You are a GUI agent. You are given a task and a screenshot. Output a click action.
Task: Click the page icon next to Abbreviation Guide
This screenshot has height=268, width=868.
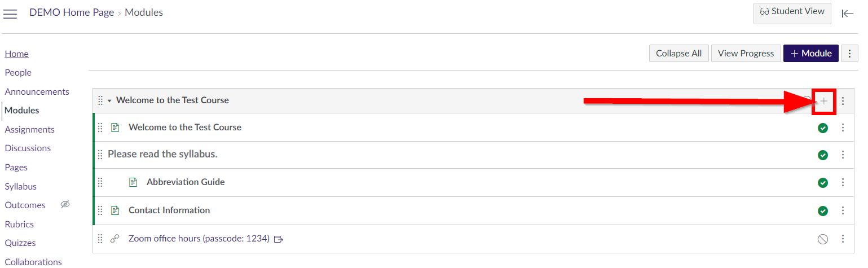click(133, 182)
